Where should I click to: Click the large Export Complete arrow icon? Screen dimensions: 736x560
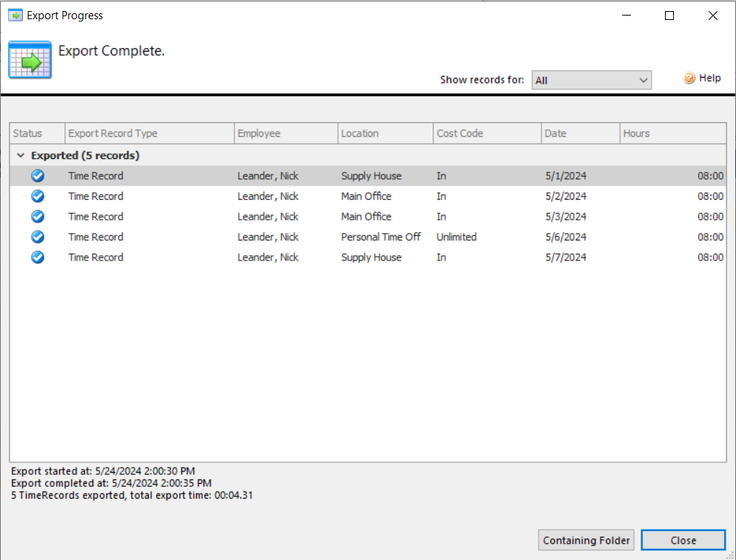click(x=30, y=60)
